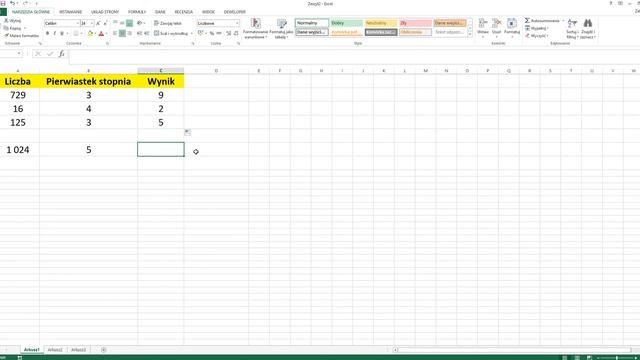Switch to the RECENZJA tab
Viewport: 640px width, 360px height.
(x=183, y=12)
